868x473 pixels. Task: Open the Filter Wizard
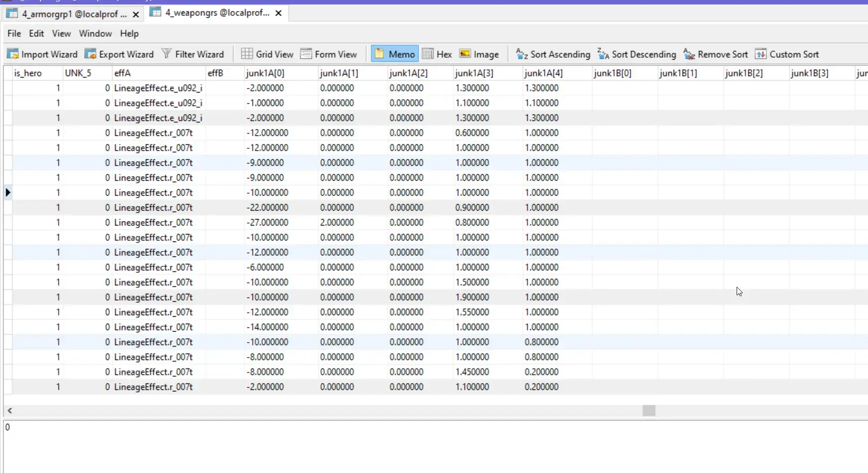coord(193,54)
